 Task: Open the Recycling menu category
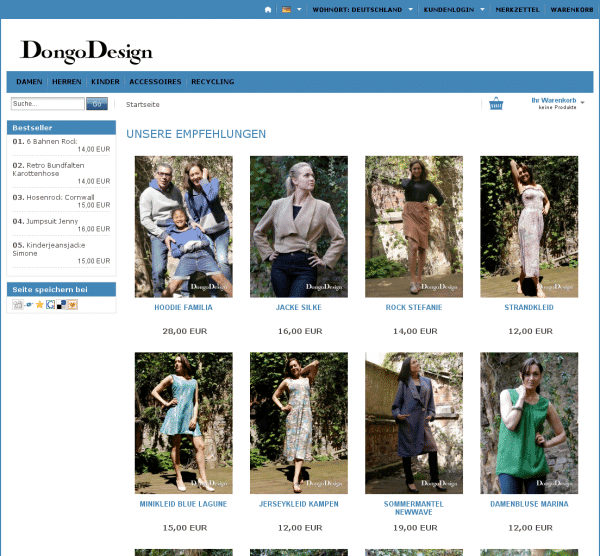[212, 82]
